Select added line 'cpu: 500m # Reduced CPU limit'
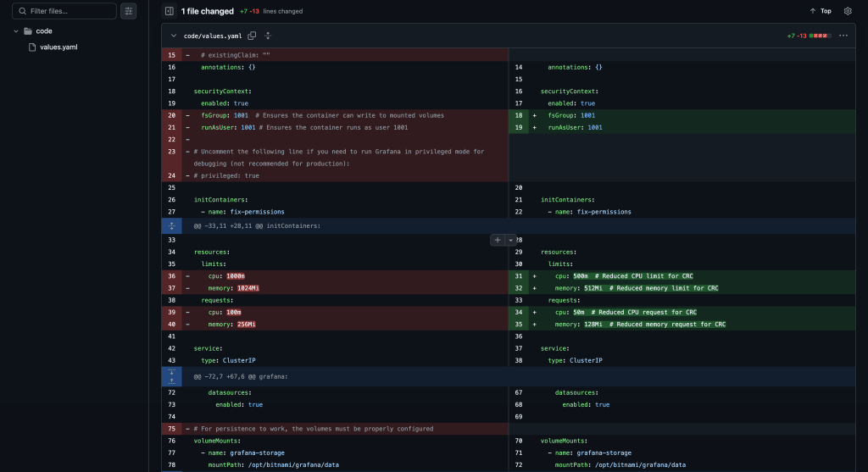 click(x=624, y=276)
